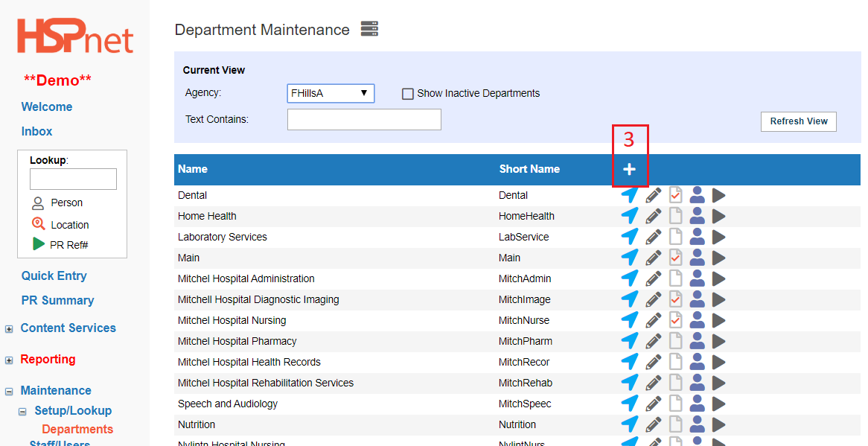Collapse the Maintenance minus box

(9, 391)
